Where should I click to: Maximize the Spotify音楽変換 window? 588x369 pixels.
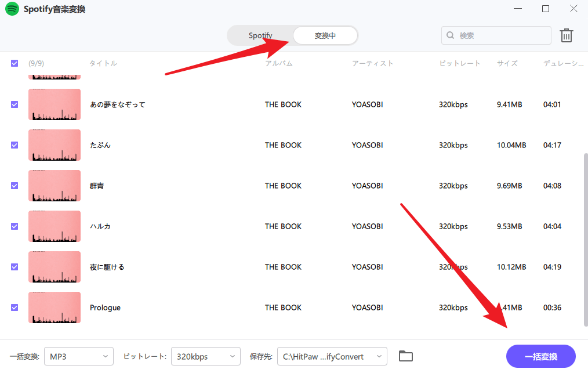(546, 9)
